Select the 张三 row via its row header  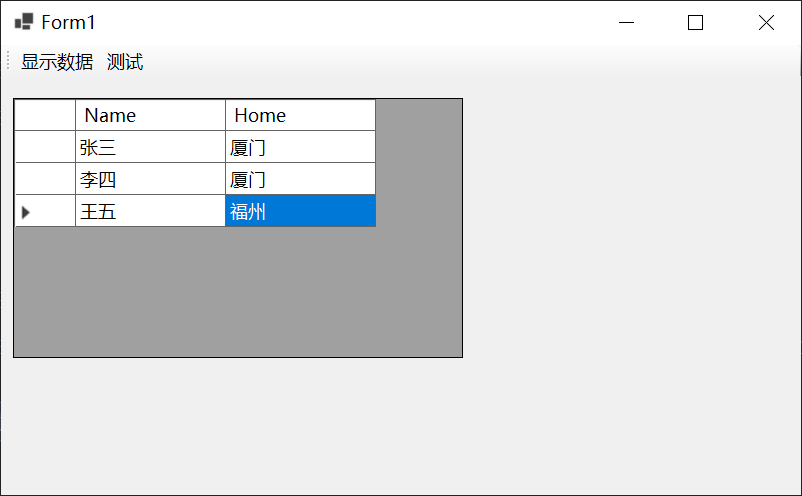tap(45, 148)
